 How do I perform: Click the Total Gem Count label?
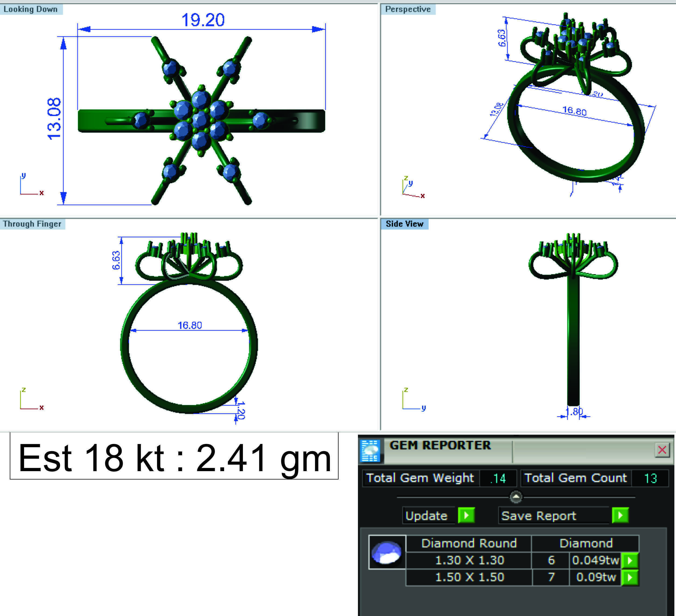click(x=575, y=478)
